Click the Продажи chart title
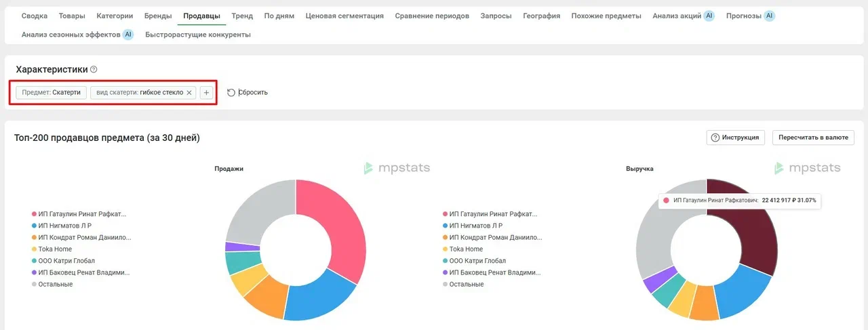 pos(229,169)
